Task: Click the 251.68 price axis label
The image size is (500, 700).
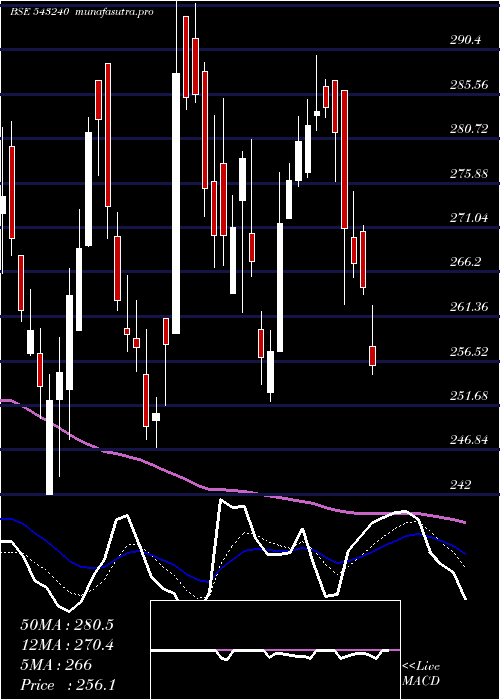Action: coord(469,396)
